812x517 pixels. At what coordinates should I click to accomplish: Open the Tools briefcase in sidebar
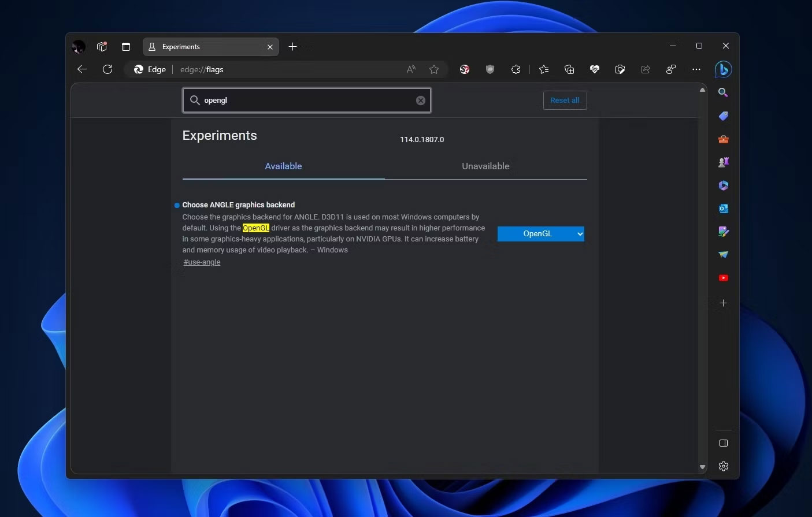(x=723, y=139)
